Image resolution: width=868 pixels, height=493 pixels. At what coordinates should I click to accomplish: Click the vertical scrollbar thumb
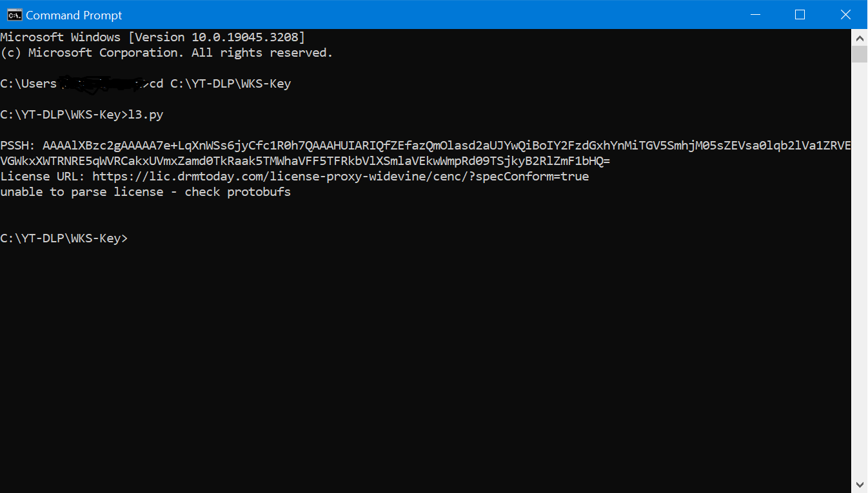[859, 54]
